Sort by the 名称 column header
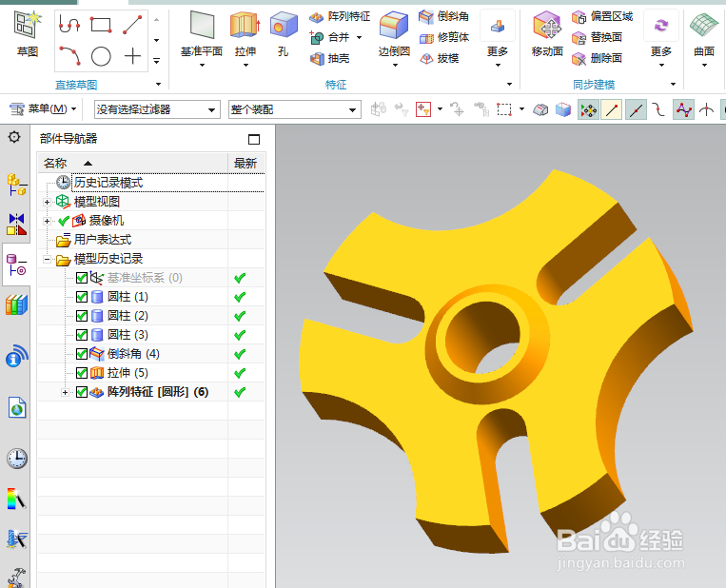The width and height of the screenshot is (726, 588). click(x=132, y=163)
